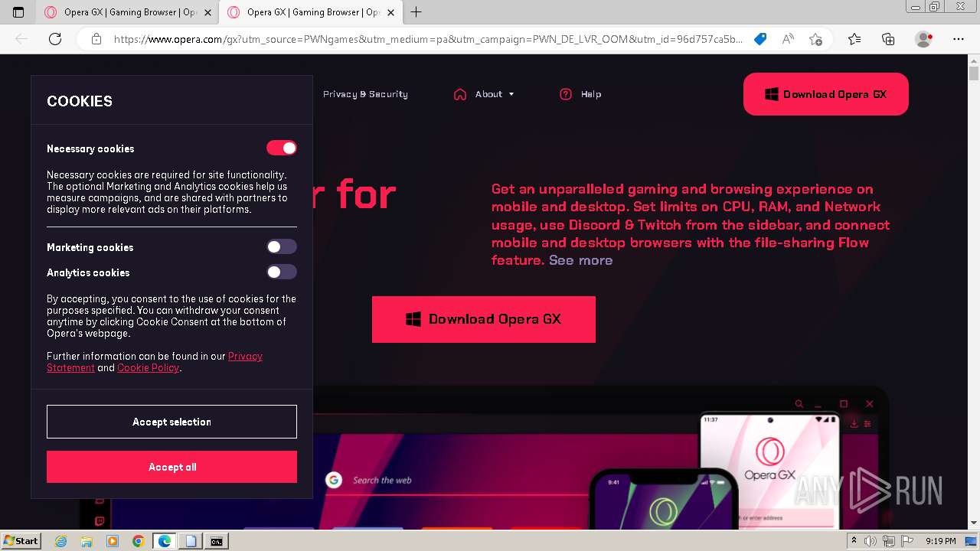
Task: Open the browser profile avatar
Action: [924, 39]
